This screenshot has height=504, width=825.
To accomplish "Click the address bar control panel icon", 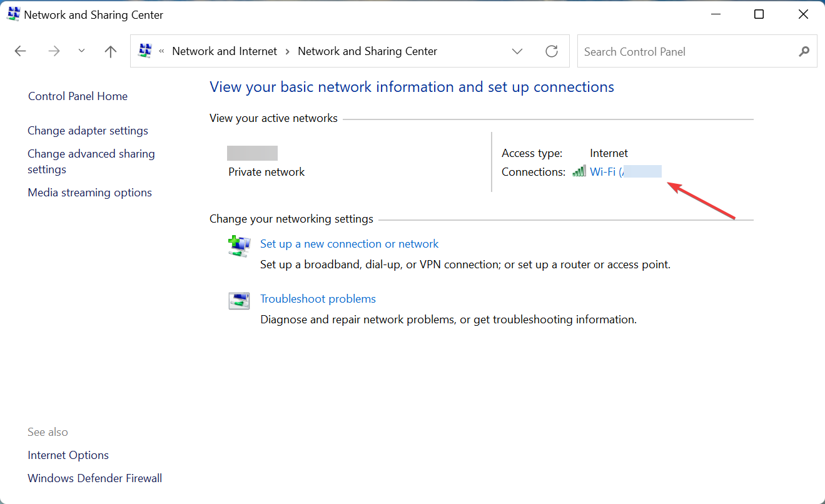I will click(x=145, y=51).
